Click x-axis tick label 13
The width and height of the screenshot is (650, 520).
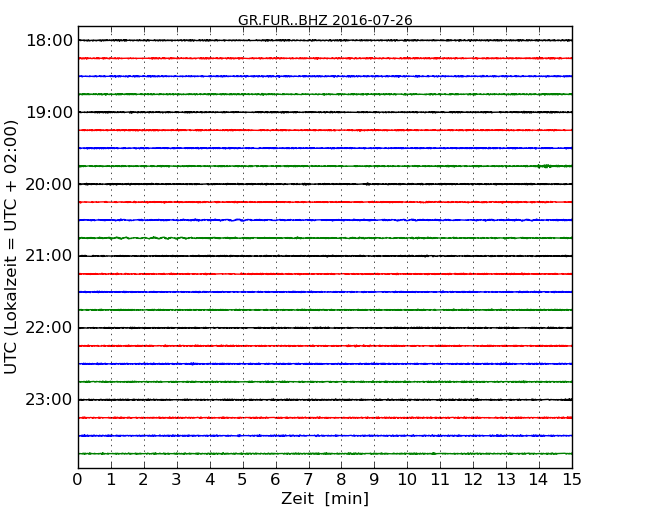pyautogui.click(x=506, y=480)
